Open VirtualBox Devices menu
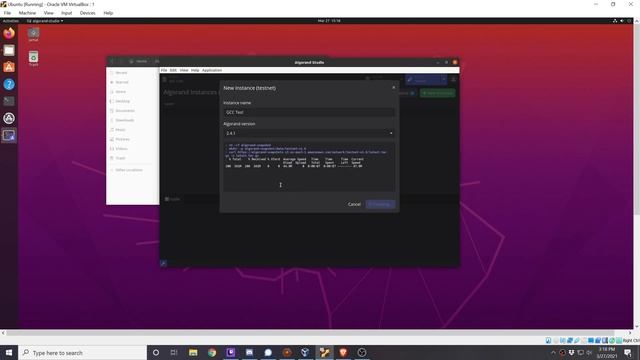 click(87, 13)
